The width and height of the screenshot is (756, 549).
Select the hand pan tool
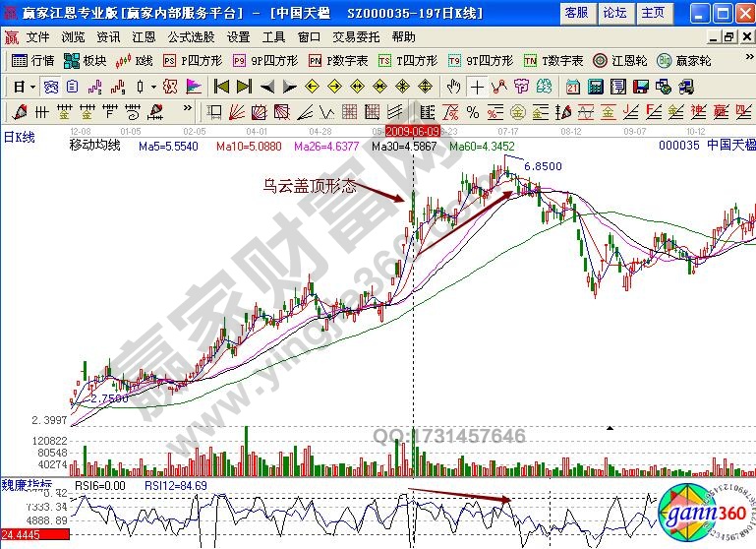click(453, 87)
